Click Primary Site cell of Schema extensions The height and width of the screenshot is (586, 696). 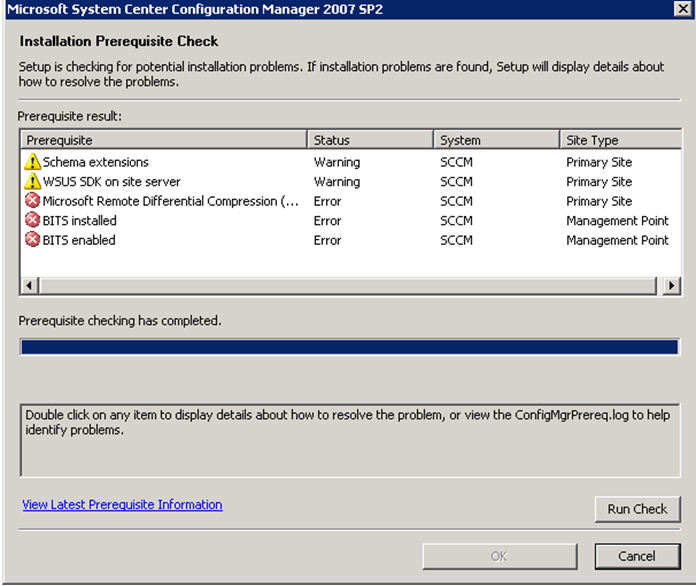(x=599, y=162)
